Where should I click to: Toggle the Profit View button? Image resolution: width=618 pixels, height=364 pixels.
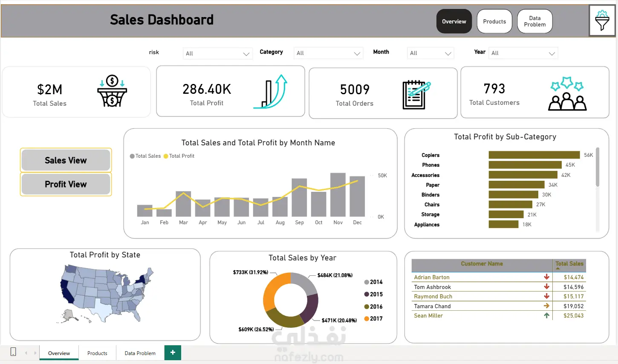point(66,184)
